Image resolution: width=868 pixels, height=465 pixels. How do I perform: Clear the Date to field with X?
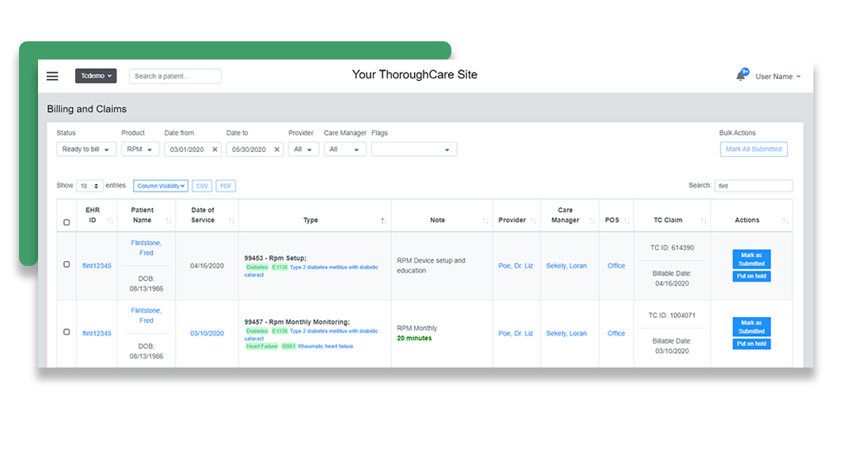click(277, 149)
